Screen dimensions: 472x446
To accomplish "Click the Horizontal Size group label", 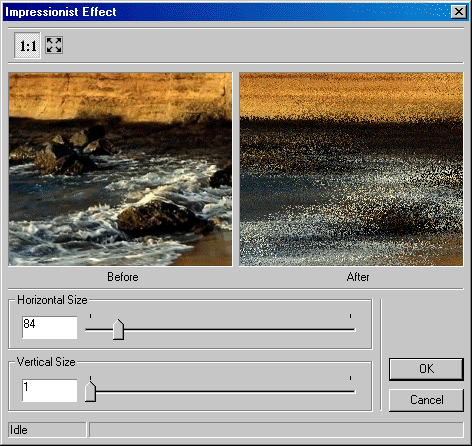I will (x=52, y=300).
